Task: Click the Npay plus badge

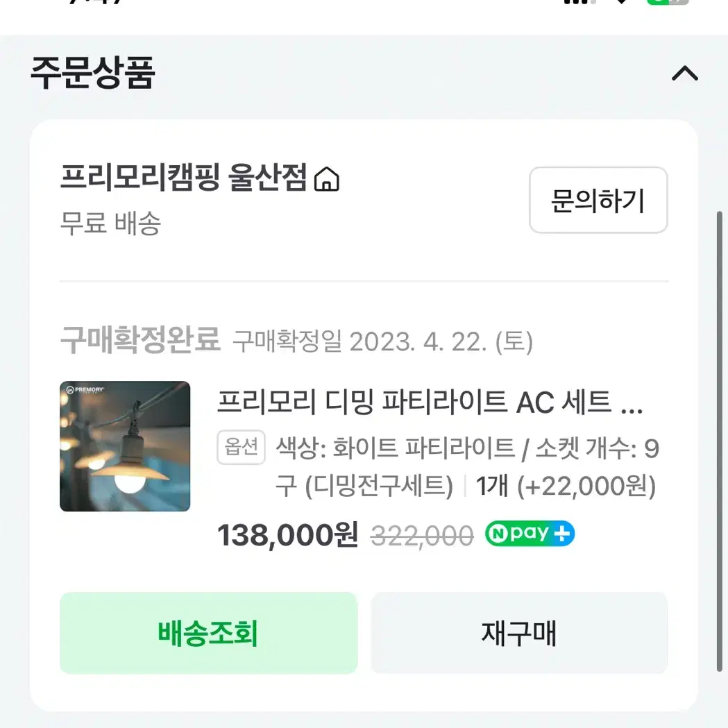Action: [530, 534]
